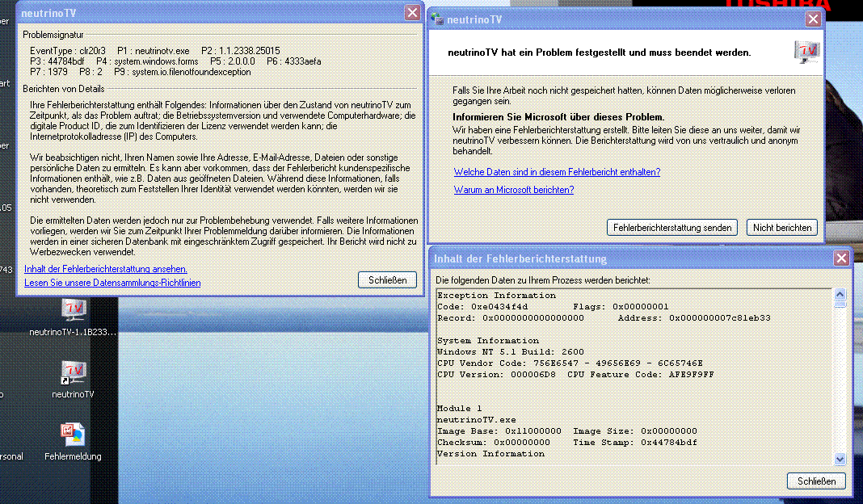863x504 pixels.
Task: Click 'P9 : system.io.filenotfoundexception' text
Action: [182, 72]
